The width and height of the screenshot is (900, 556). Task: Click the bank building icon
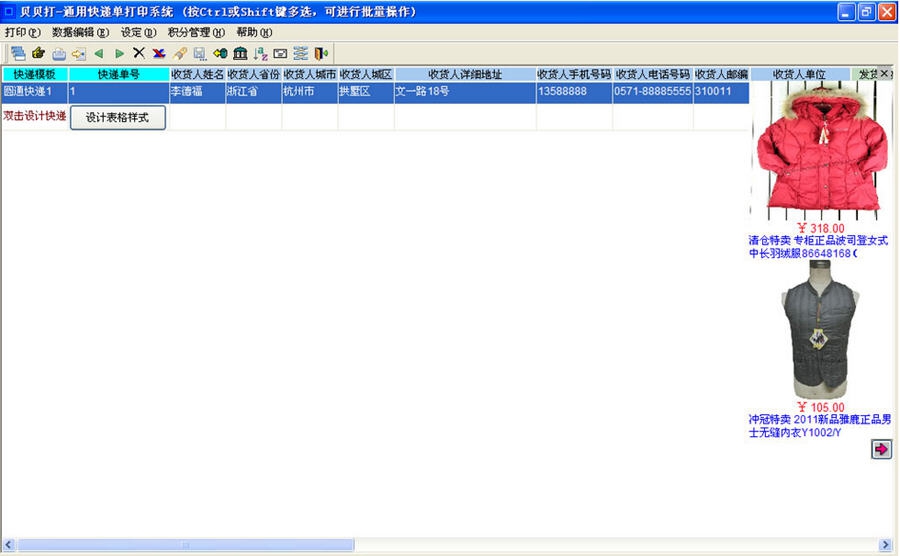pos(240,53)
